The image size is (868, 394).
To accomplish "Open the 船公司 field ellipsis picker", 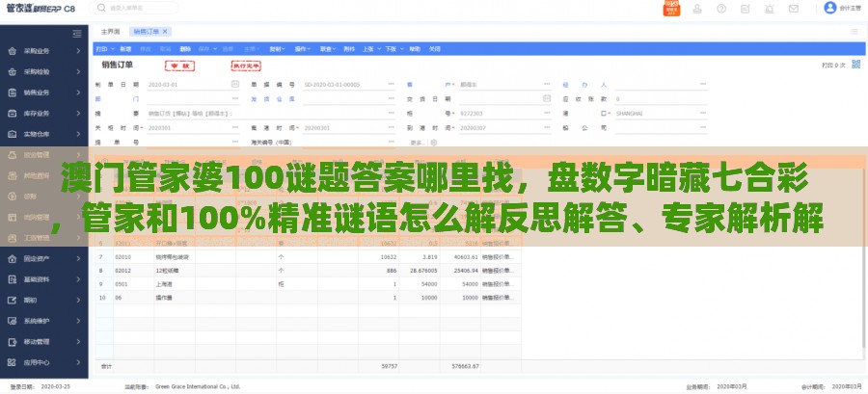I will click(x=703, y=127).
